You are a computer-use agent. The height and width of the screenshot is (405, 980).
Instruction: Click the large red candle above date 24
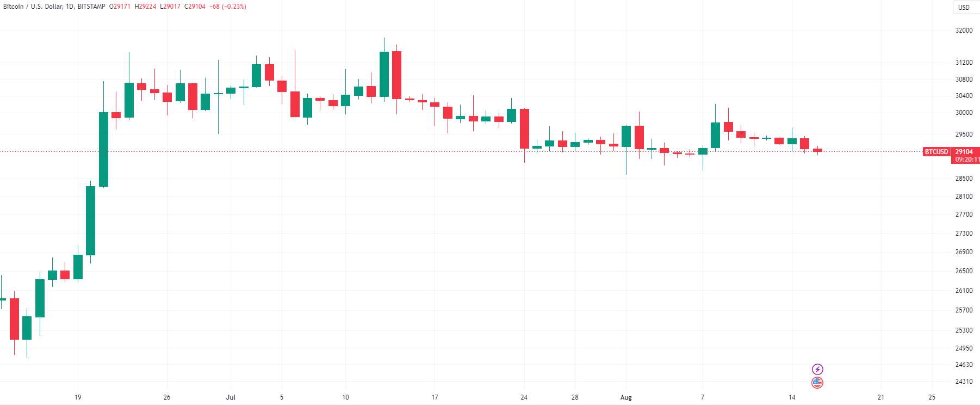coord(524,128)
